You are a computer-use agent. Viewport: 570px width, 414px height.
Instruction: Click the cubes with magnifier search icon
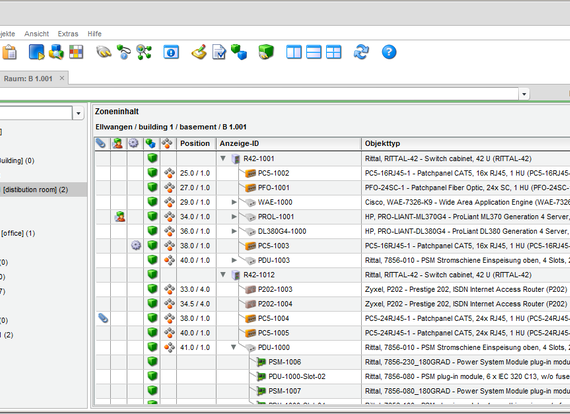[x=56, y=52]
